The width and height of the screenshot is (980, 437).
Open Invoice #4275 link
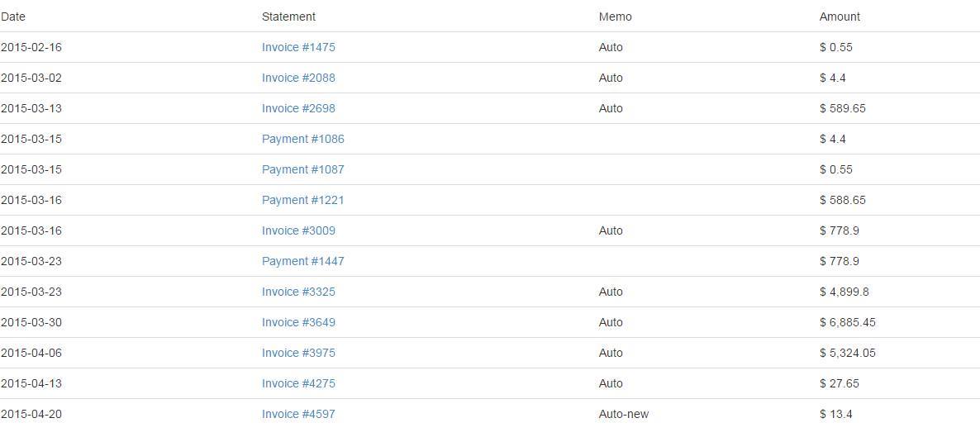point(298,383)
